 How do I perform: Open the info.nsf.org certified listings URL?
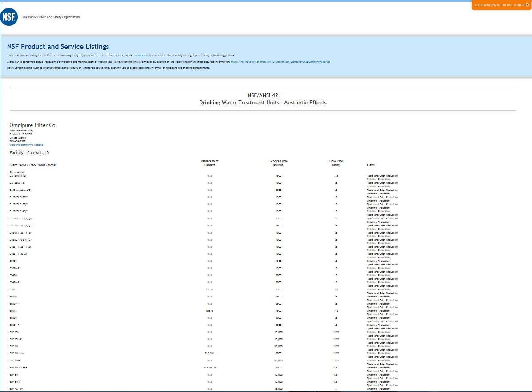click(280, 62)
